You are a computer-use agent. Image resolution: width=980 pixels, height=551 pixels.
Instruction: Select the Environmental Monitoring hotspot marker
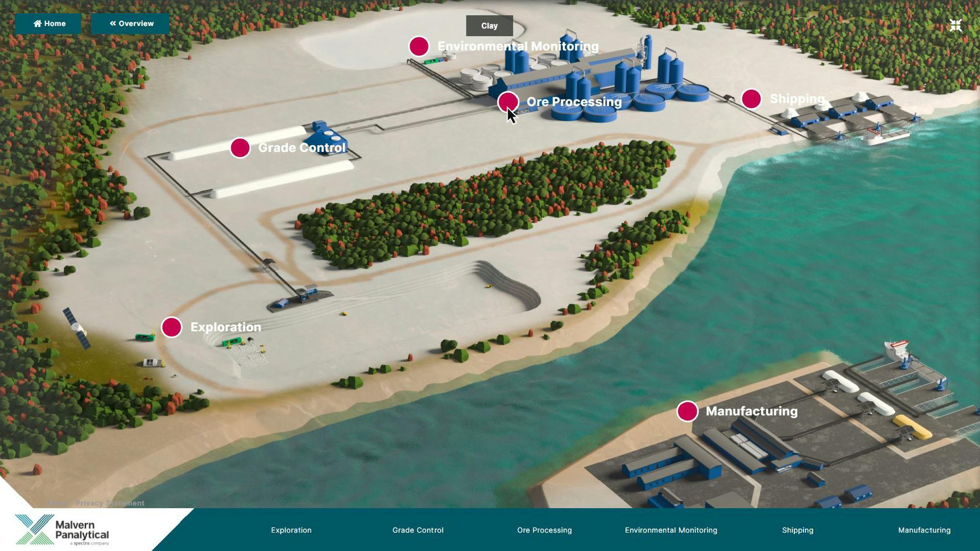click(x=419, y=46)
